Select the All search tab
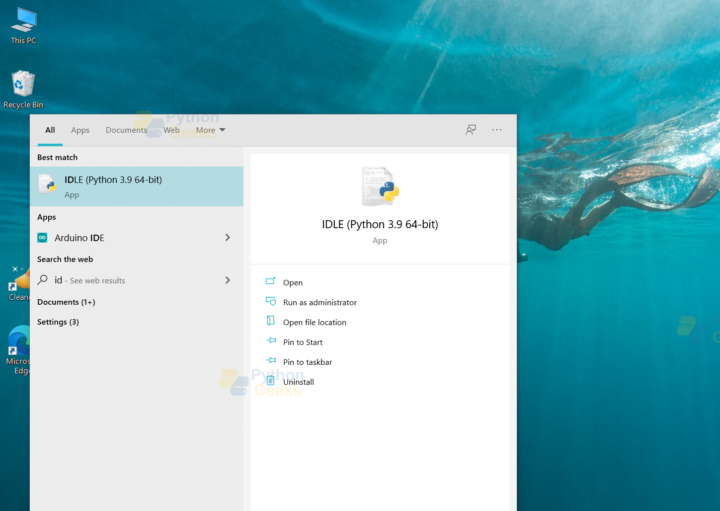Image resolution: width=720 pixels, height=511 pixels. click(50, 130)
